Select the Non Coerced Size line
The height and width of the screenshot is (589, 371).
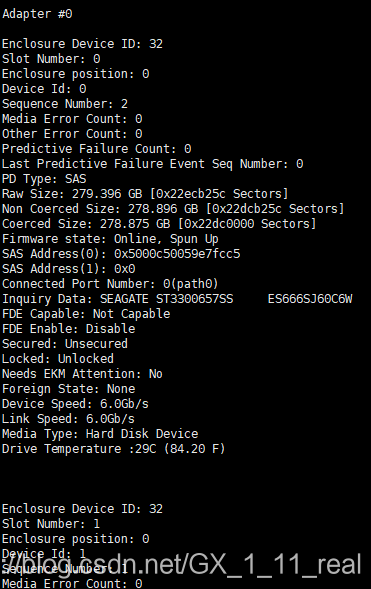(x=173, y=208)
